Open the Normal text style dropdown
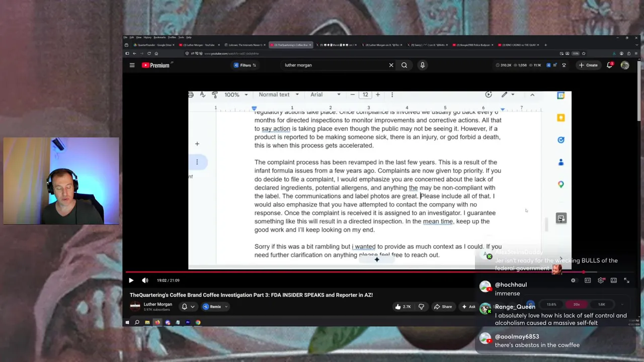Viewport: 644px width, 362px height. tap(279, 95)
